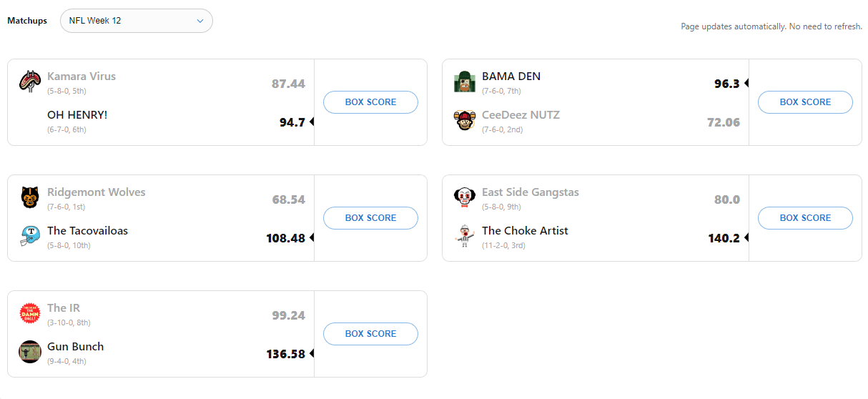
Task: Click the CeeDeez NUTZ monkey avatar
Action: coord(465,120)
